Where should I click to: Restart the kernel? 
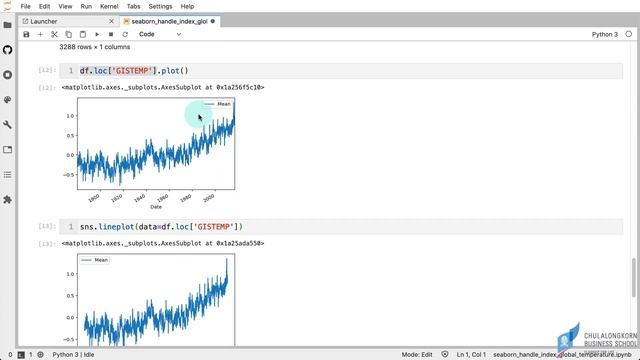(125, 34)
